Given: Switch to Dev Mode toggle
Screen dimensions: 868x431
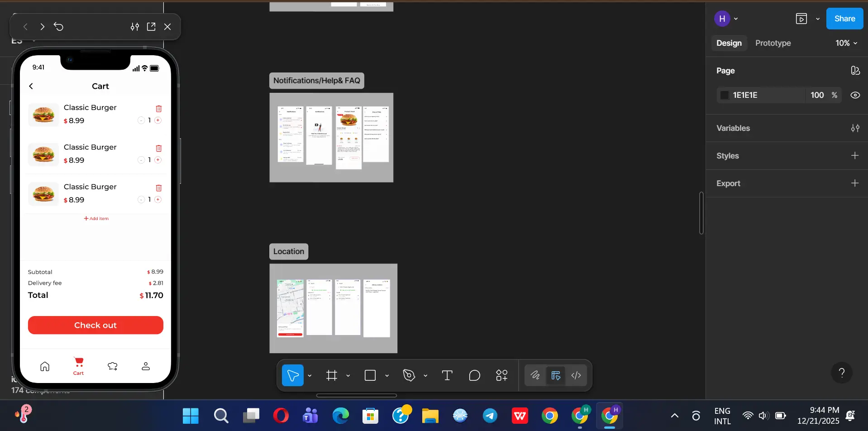Looking at the screenshot, I should (x=576, y=375).
